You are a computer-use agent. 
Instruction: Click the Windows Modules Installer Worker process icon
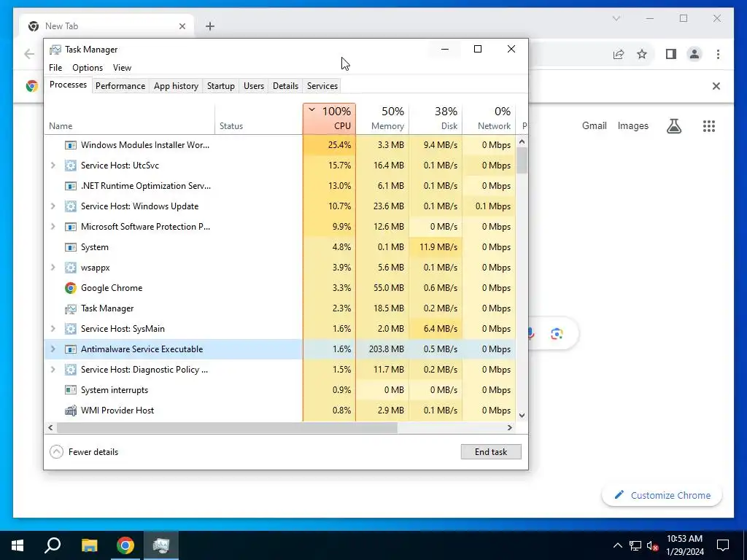point(71,145)
